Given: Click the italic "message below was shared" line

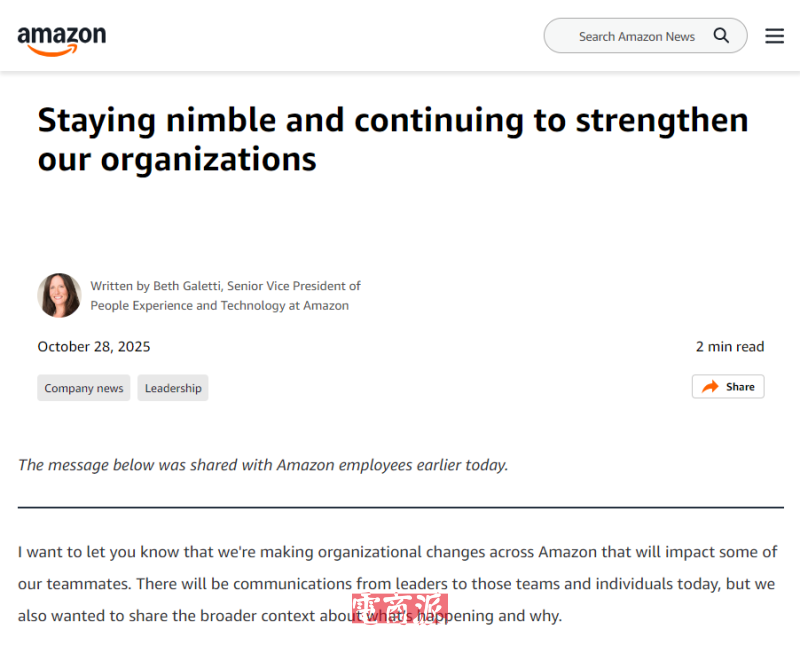Looking at the screenshot, I should pyautogui.click(x=263, y=465).
